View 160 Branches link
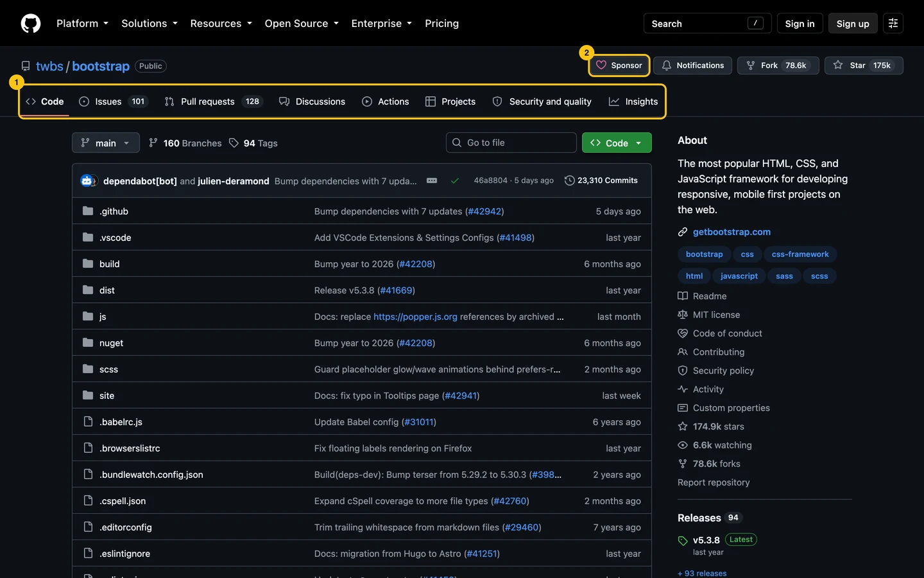The image size is (924, 578). [185, 143]
